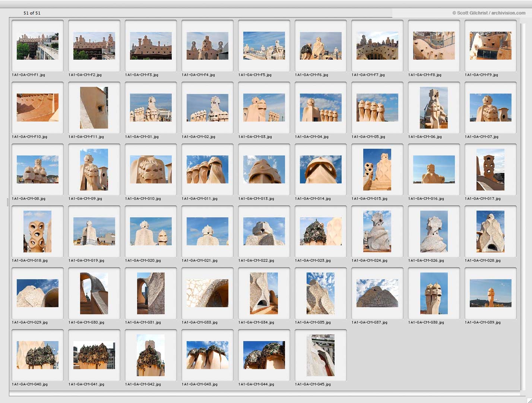Select thumbnail 1A1-GA-CM-G21.jpg
The height and width of the screenshot is (403, 532).
(x=208, y=232)
